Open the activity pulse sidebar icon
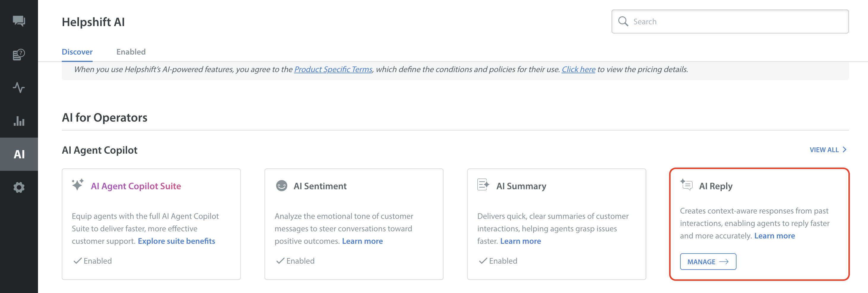 coord(19,87)
